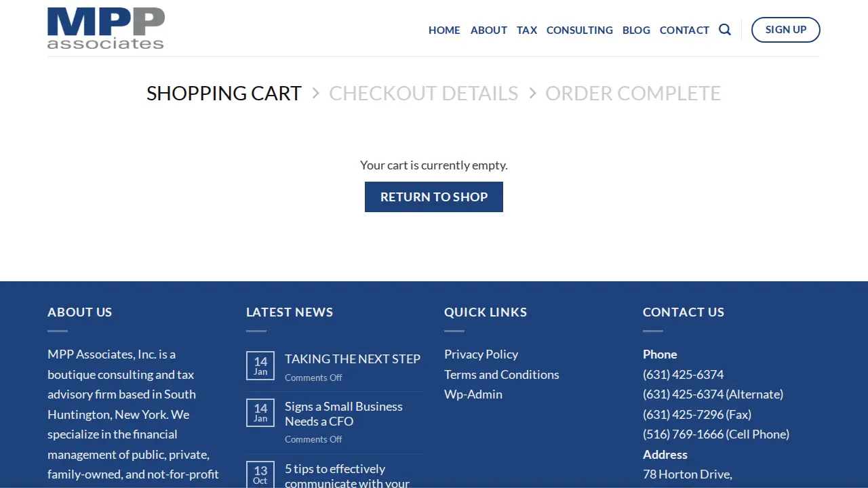Open the CONTACT menu item
Image resolution: width=868 pixels, height=488 pixels.
point(684,30)
